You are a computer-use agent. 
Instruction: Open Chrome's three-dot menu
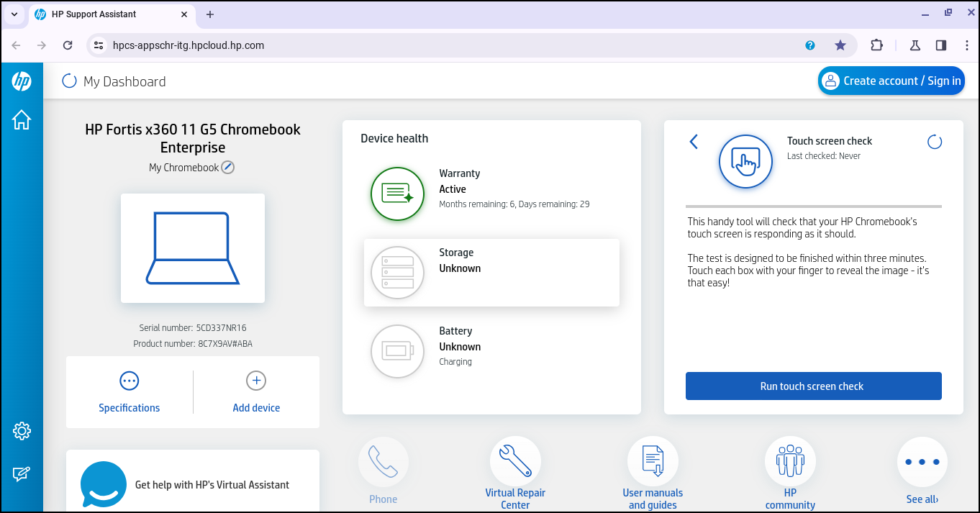[967, 45]
